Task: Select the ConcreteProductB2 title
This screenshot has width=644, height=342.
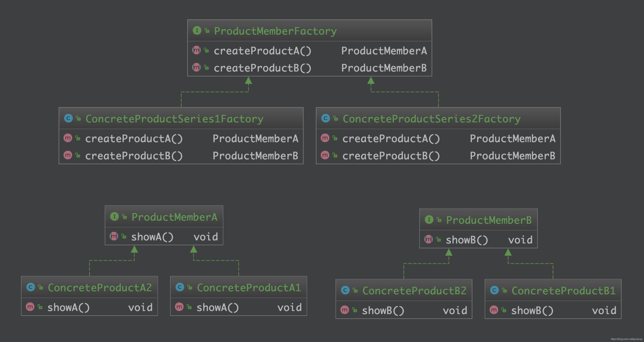Action: tap(415, 291)
